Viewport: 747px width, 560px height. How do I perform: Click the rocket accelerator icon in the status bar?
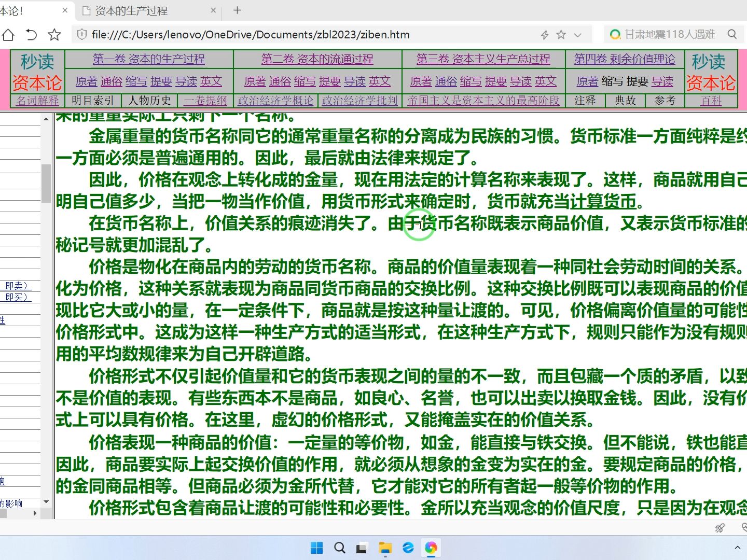point(720,528)
